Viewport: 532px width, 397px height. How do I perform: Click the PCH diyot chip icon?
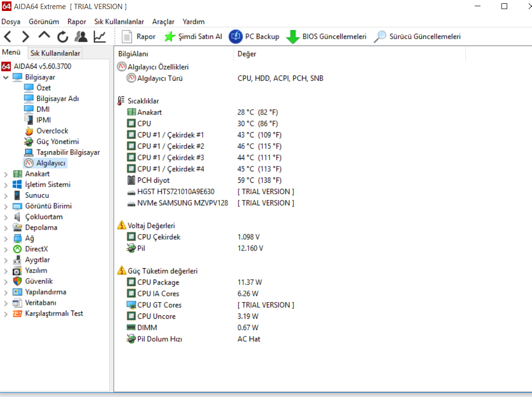[131, 180]
